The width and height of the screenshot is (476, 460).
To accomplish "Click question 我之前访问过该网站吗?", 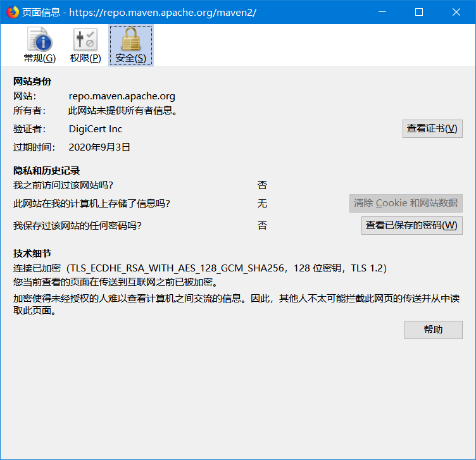I will [x=63, y=185].
